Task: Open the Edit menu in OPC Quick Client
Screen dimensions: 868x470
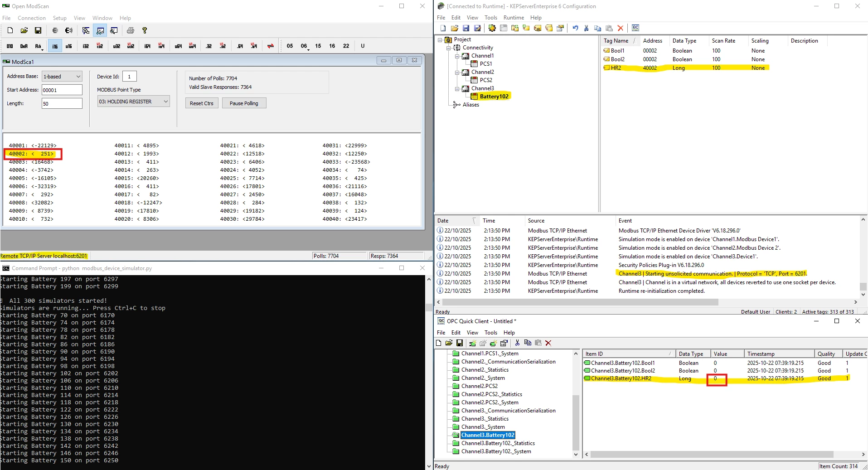Action: 456,333
